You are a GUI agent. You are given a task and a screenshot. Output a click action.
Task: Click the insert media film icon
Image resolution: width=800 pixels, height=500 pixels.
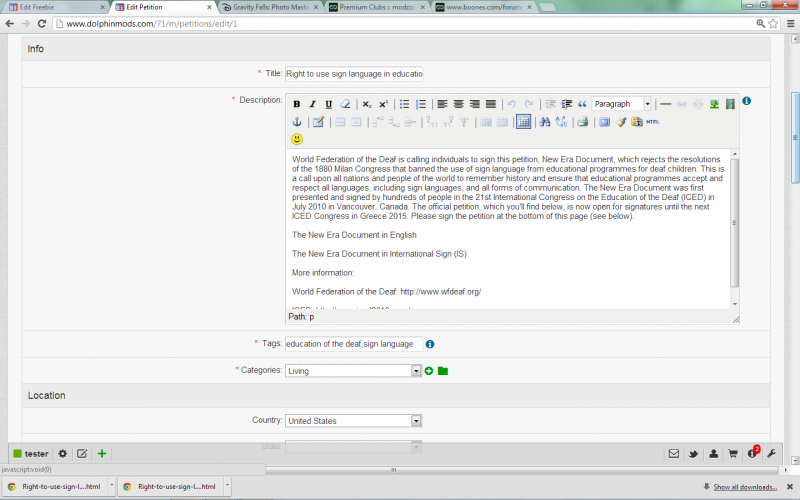(731, 104)
